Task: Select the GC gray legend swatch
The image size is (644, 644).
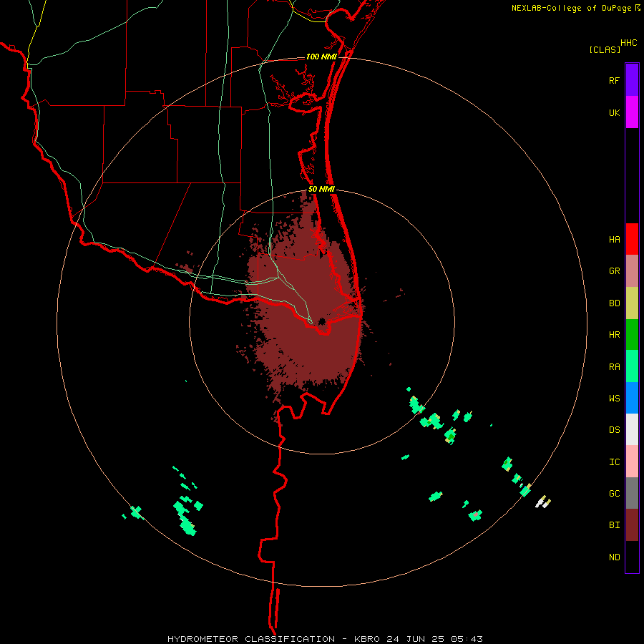Action: coord(632,493)
